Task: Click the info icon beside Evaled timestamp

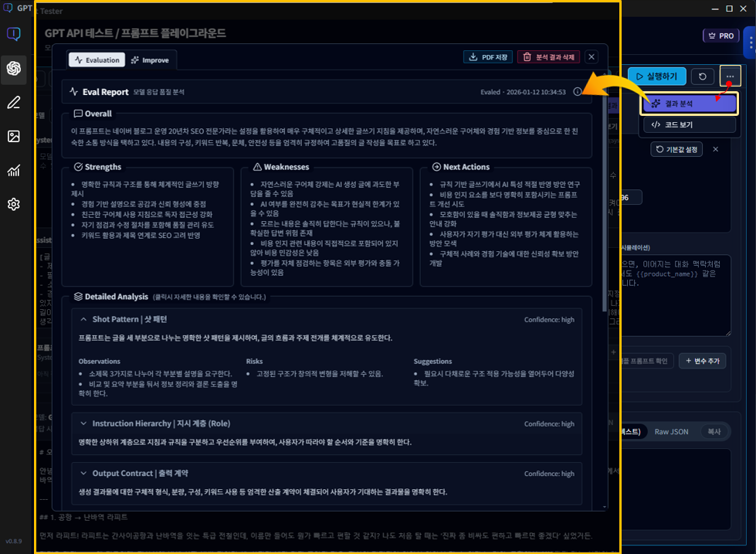Action: [x=578, y=92]
